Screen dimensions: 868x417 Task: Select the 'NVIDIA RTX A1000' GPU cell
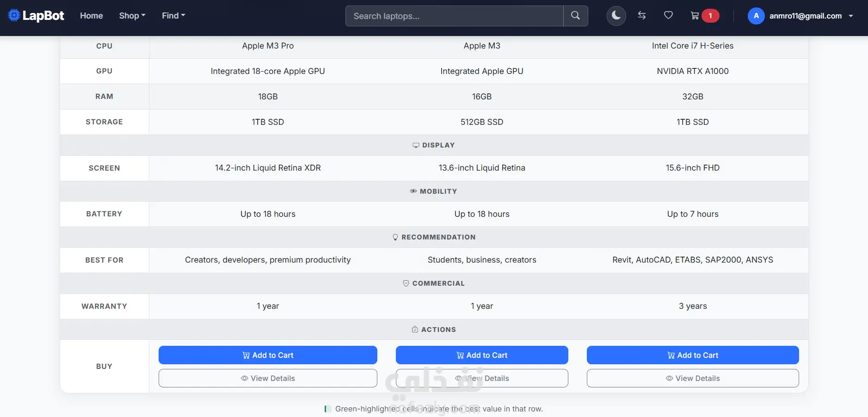pyautogui.click(x=693, y=71)
